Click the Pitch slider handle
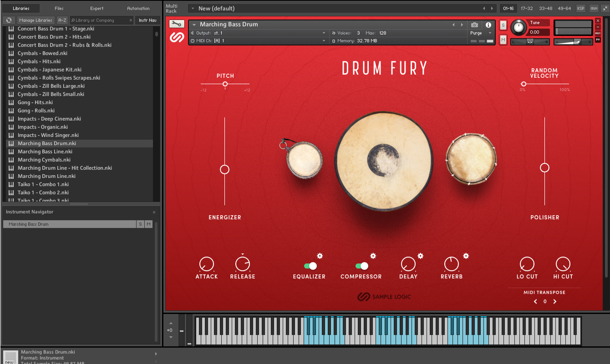610x364 pixels. click(225, 84)
